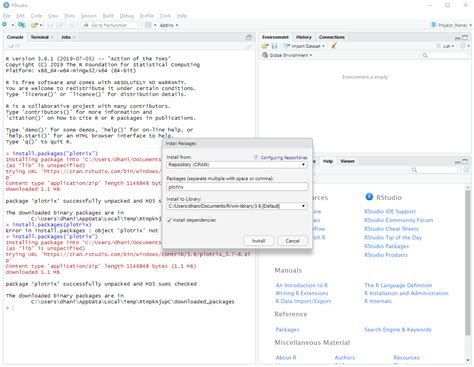Click the Environment refresh icon
The width and height of the screenshot is (474, 367).
coord(463,46)
